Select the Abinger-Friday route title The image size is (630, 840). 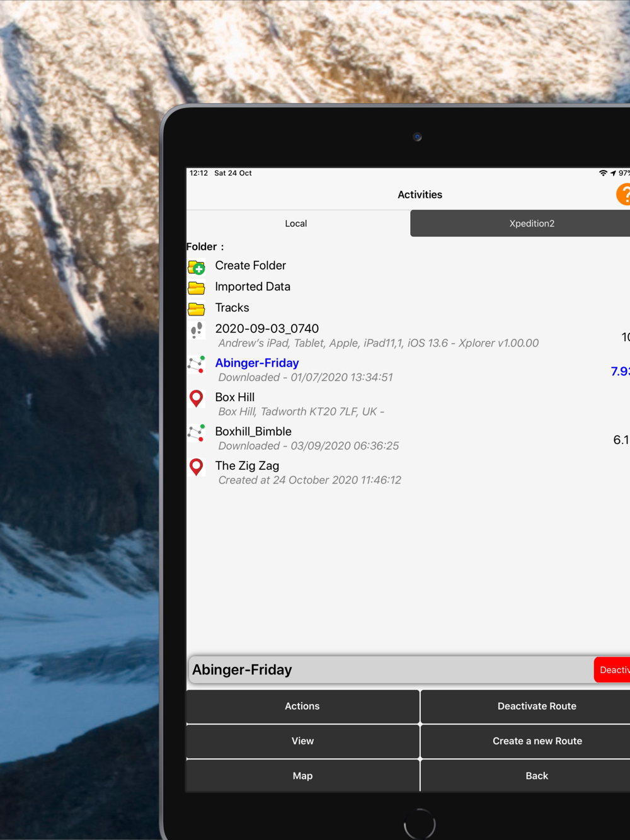pos(257,363)
